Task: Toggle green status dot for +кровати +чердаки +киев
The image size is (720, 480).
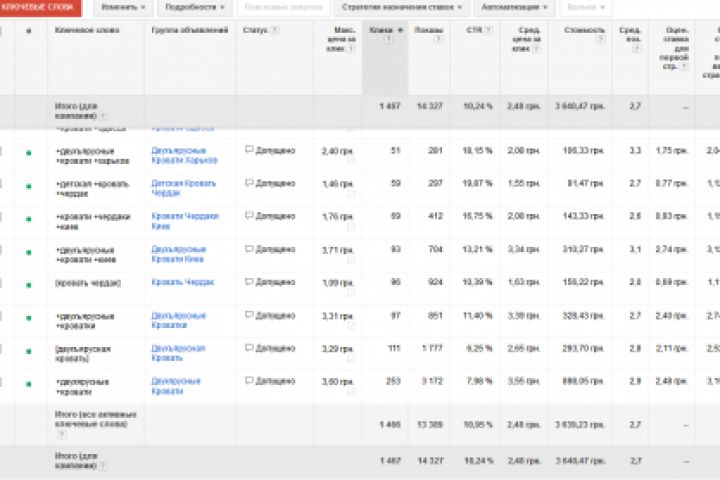Action: click(x=29, y=218)
